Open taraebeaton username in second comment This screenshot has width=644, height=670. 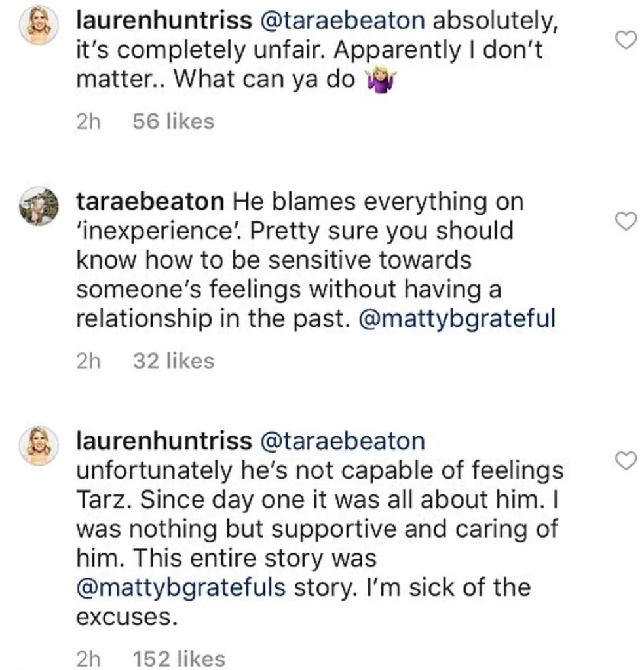click(x=150, y=201)
